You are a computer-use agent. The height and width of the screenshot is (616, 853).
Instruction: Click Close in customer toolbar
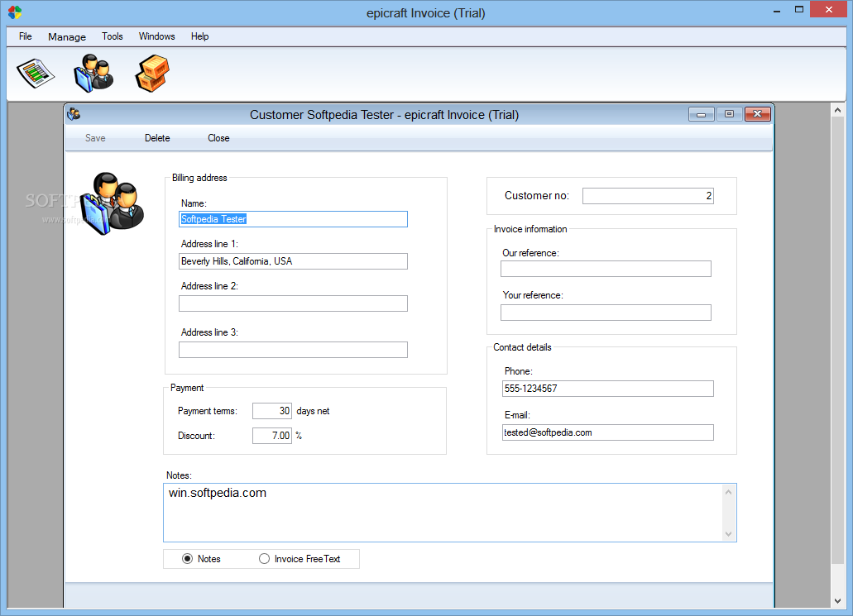218,138
